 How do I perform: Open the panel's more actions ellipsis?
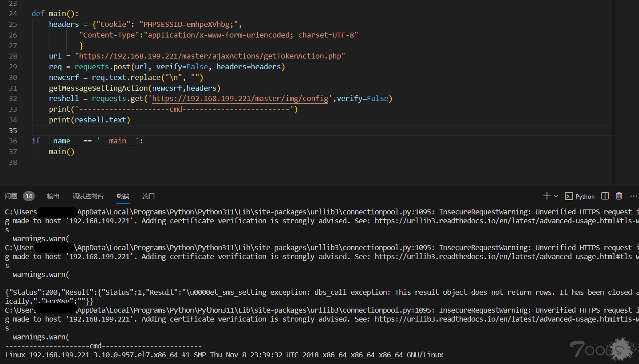(634, 196)
